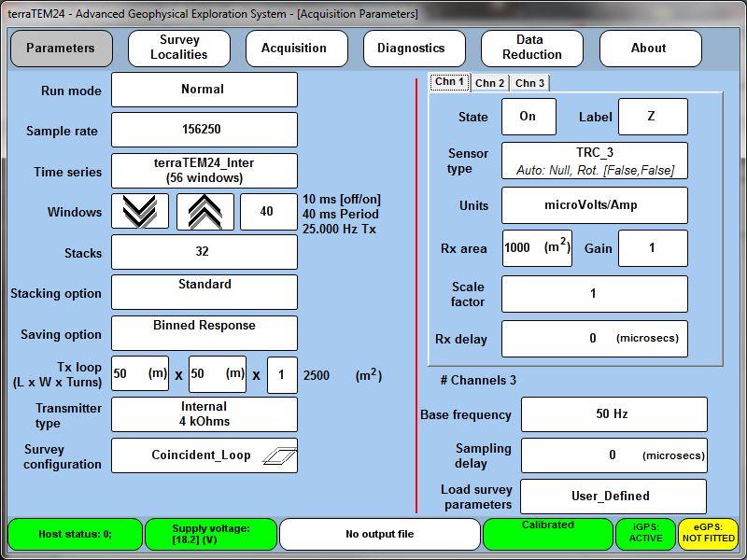
Task: Change Transmitter type Internal 4 kOhms
Action: [204, 414]
